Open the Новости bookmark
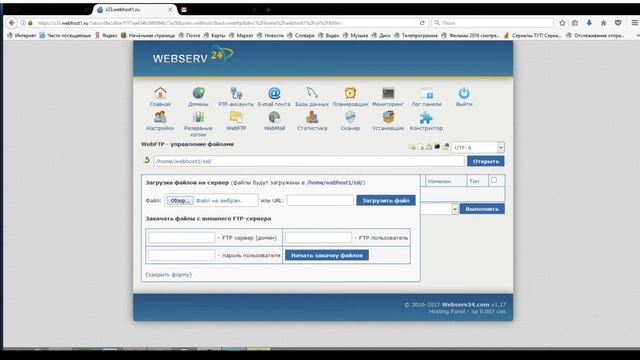The width and height of the screenshot is (640, 360). pos(270,36)
